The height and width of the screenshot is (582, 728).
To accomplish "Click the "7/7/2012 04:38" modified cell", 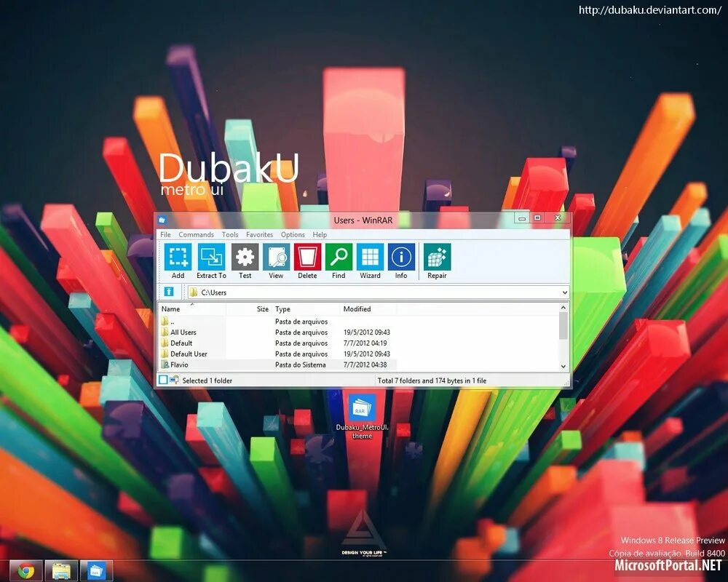I will coord(365,364).
